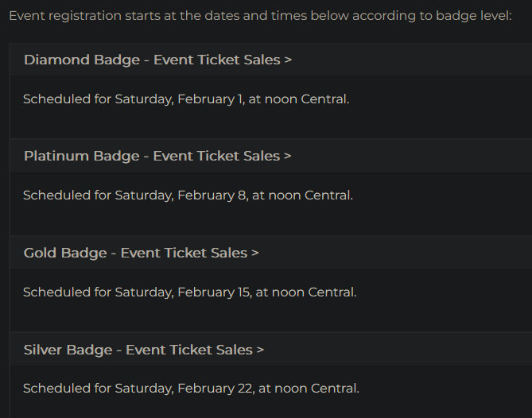Click the 'February 22' date text

point(216,389)
